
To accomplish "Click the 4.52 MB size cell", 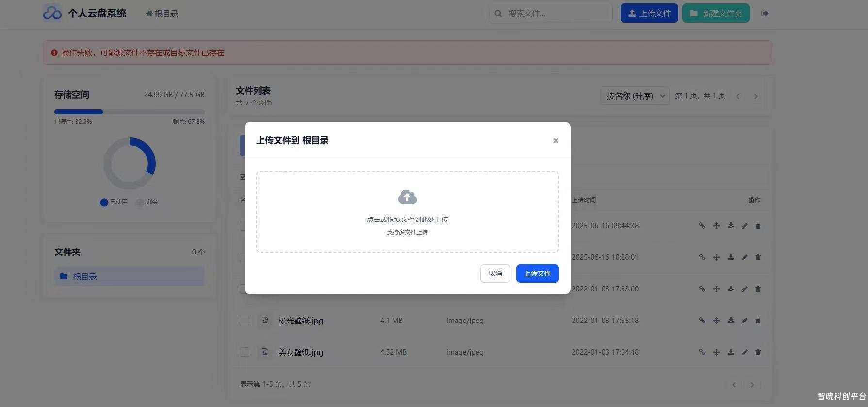I will [x=393, y=352].
